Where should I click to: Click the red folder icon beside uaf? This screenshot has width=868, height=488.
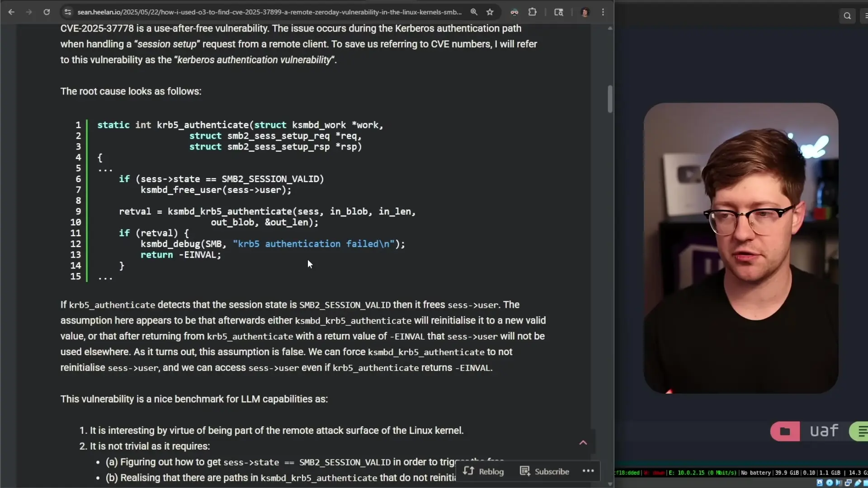(x=785, y=431)
